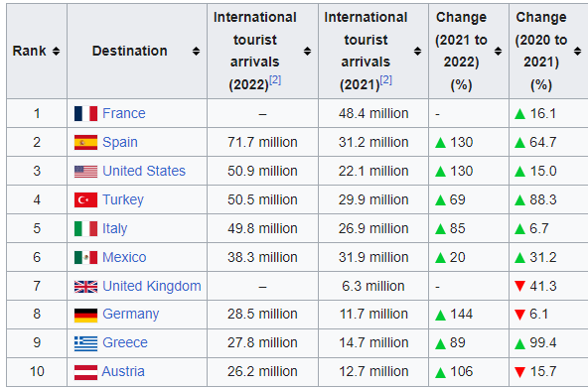Sort by Change 2021 to 2022 arrows
Image resolution: width=588 pixels, height=388 pixels.
point(498,51)
